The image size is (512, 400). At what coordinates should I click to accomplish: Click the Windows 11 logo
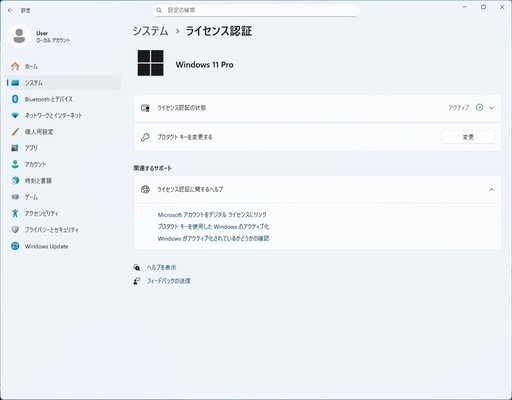pyautogui.click(x=151, y=63)
